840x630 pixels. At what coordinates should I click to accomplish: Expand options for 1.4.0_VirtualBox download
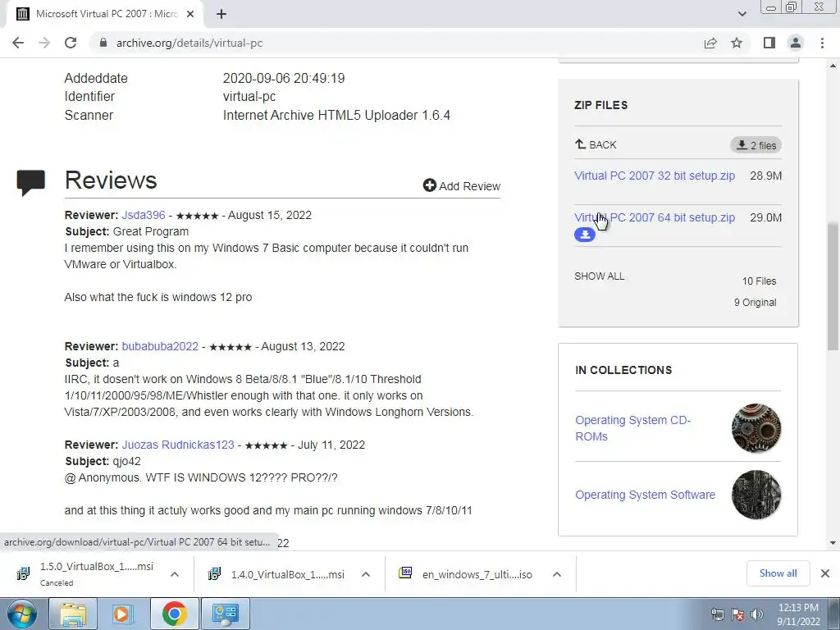(x=366, y=574)
